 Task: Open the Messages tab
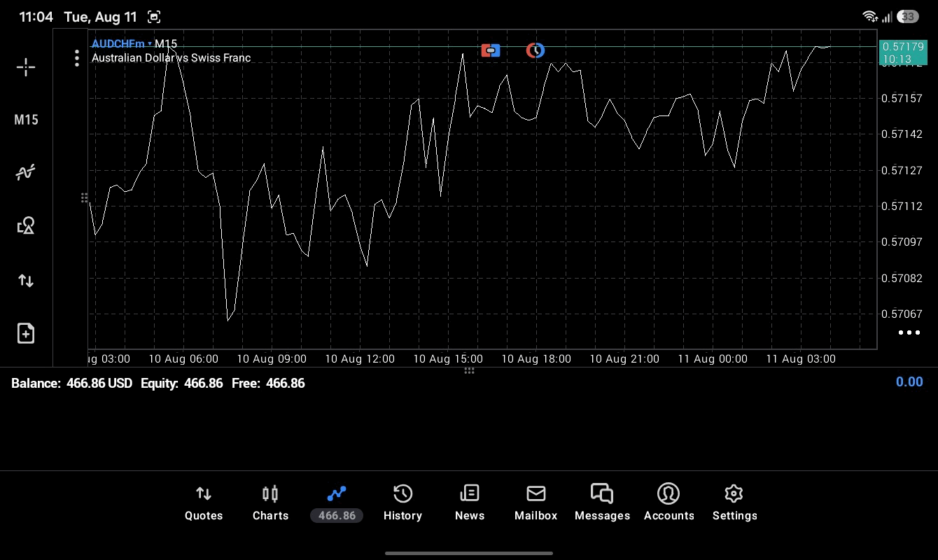coord(602,503)
